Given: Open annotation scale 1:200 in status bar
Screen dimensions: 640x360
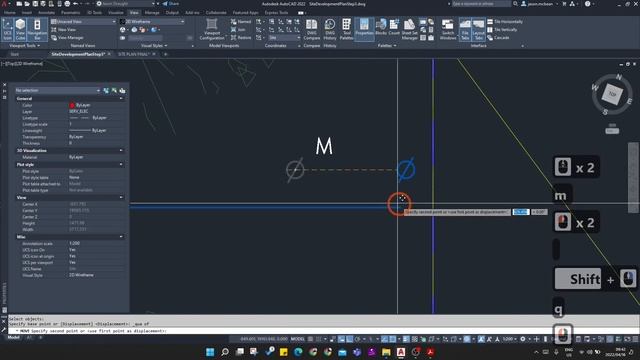Looking at the screenshot, I should point(509,339).
